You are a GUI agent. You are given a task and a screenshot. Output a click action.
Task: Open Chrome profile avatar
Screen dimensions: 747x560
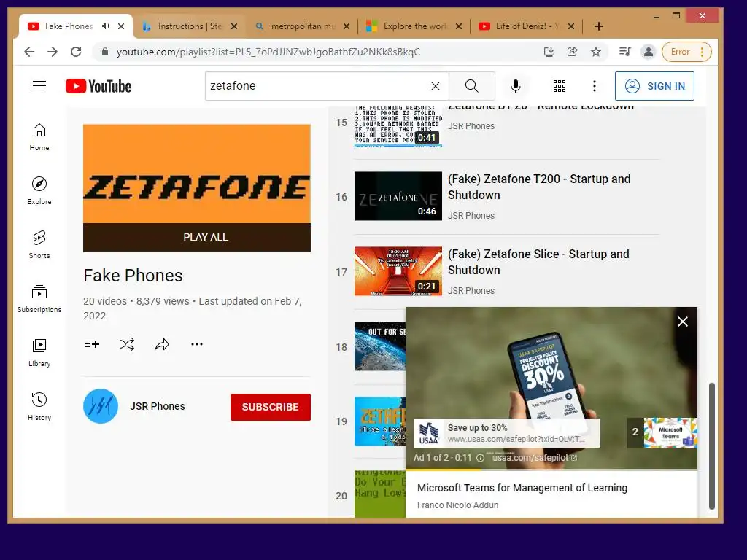tap(648, 52)
